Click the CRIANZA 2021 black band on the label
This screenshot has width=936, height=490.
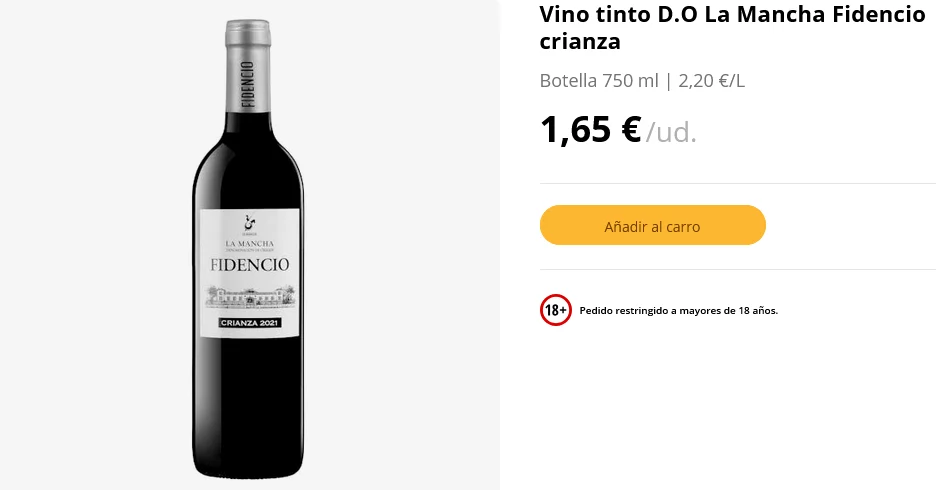tap(249, 323)
